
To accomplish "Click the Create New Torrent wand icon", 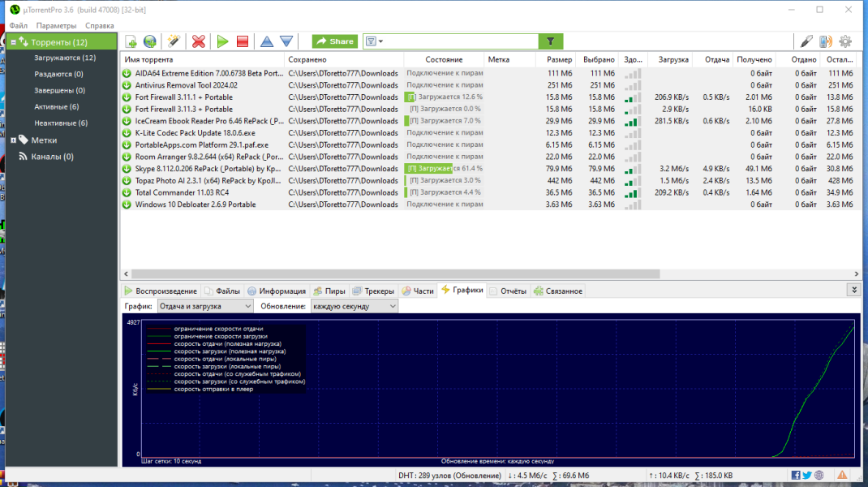I will tap(174, 41).
